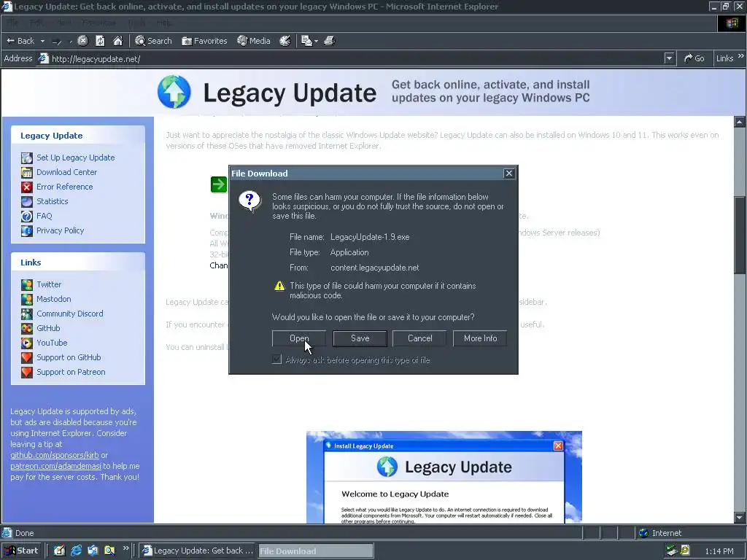This screenshot has height=560, width=747.
Task: Click the Statistics sidebar icon
Action: pyautogui.click(x=27, y=201)
